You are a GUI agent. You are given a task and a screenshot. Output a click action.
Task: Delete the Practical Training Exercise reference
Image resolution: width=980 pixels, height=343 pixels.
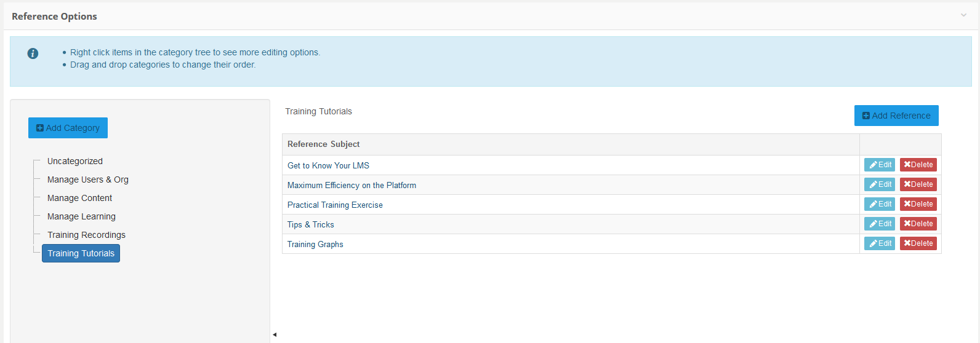pyautogui.click(x=918, y=204)
